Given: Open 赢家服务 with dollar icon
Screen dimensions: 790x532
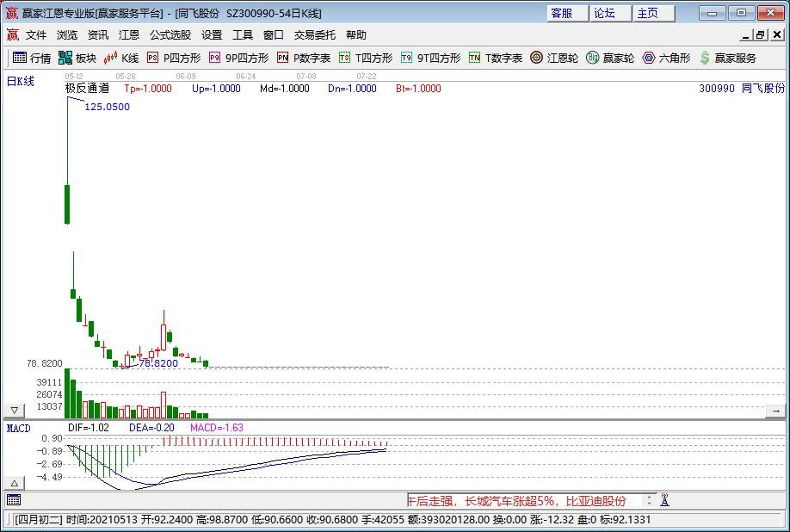Looking at the screenshot, I should click(728, 58).
